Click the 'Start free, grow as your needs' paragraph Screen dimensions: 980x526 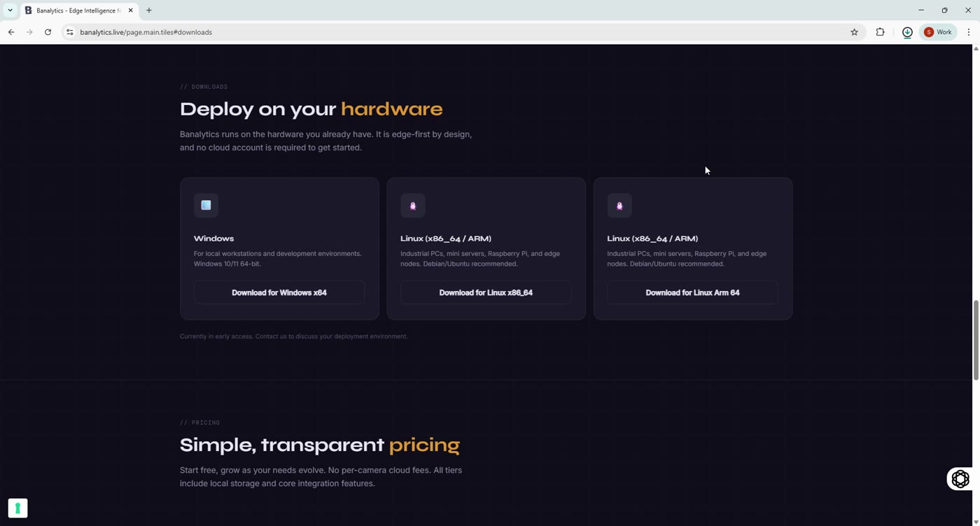(x=321, y=477)
